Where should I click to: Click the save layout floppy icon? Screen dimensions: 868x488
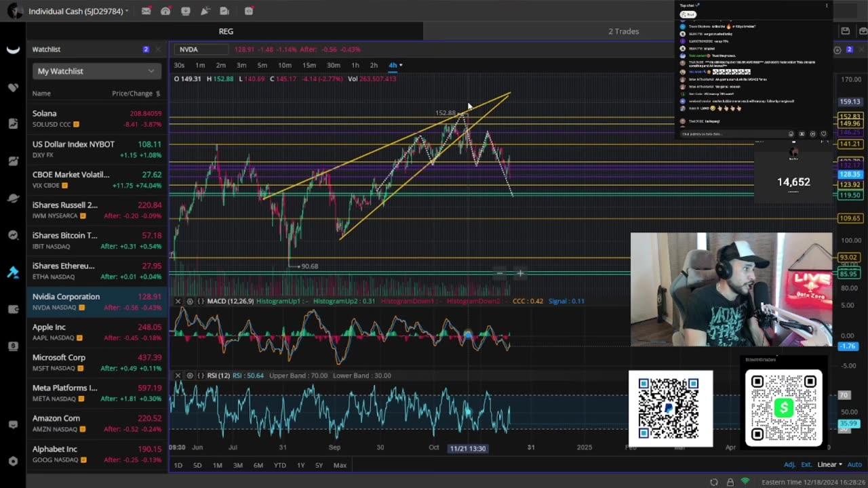point(845,30)
